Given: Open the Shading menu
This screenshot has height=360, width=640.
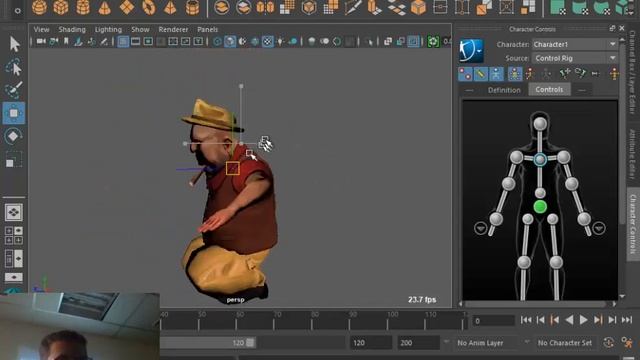Looking at the screenshot, I should (x=72, y=29).
